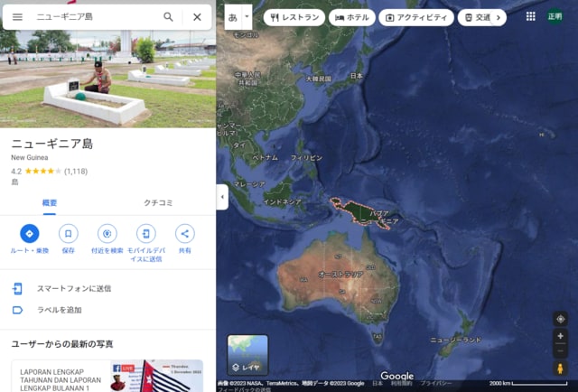Click the 日本 label on the map
The width and height of the screenshot is (578, 392).
click(356, 76)
